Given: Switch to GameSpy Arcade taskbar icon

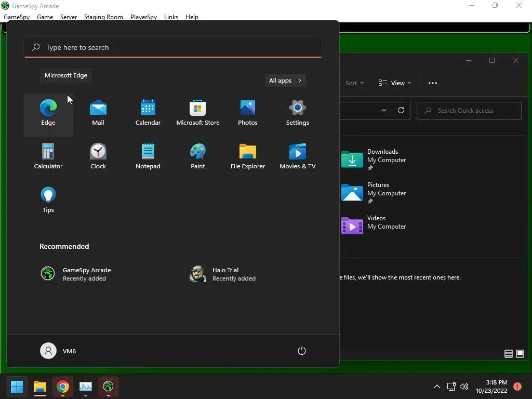Looking at the screenshot, I should (x=108, y=386).
